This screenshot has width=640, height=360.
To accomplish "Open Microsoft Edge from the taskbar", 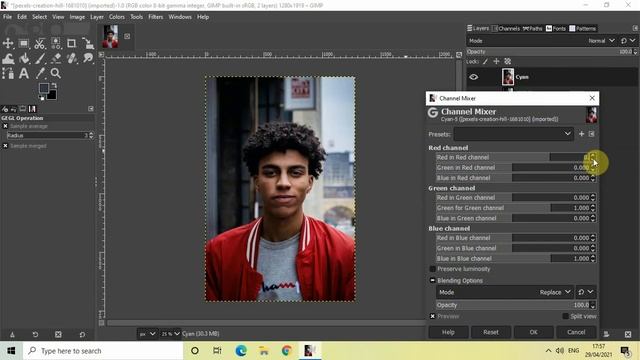I will [x=241, y=351].
